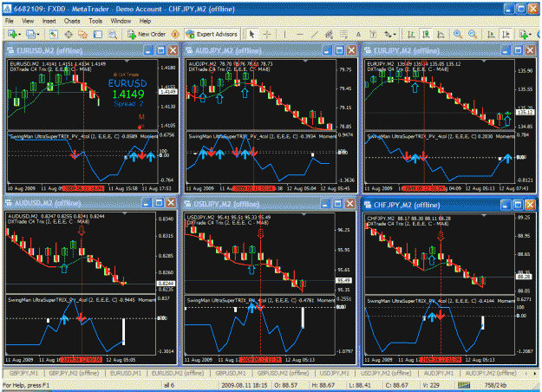The image size is (542, 392).
Task: Switch chart to Candlesticks mode
Action: click(426, 34)
